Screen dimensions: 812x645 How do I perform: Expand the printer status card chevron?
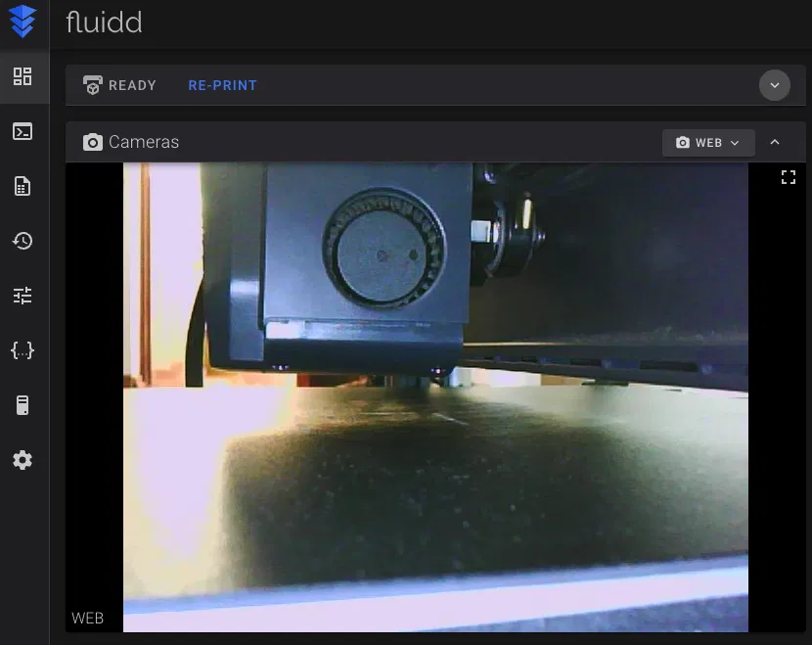pyautogui.click(x=774, y=85)
